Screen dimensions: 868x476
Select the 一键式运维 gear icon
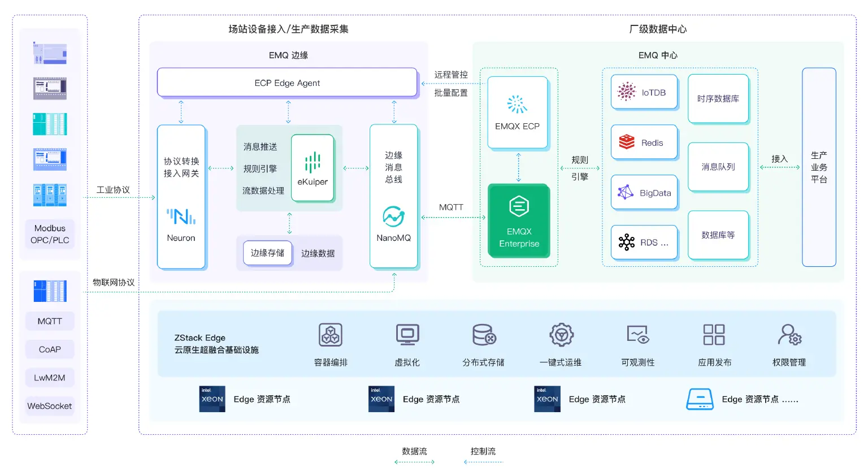tap(561, 335)
